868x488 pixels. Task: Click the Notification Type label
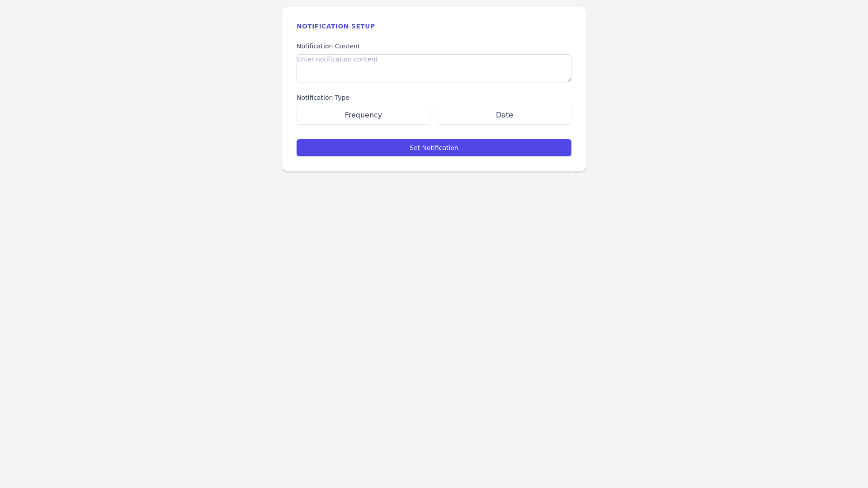[323, 98]
